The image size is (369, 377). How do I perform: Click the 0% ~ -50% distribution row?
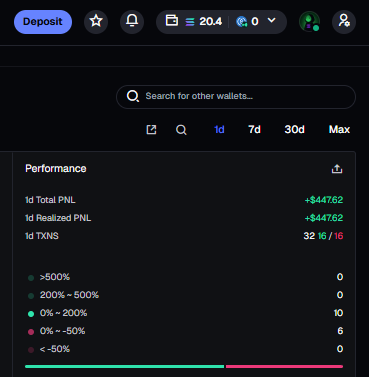tap(184, 331)
